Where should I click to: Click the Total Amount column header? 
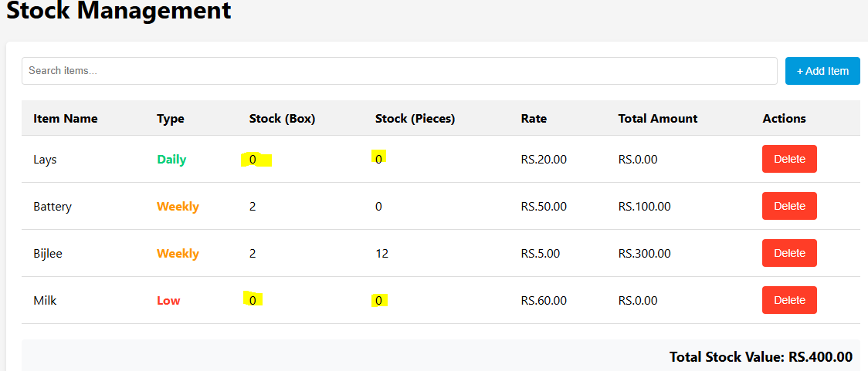click(657, 119)
